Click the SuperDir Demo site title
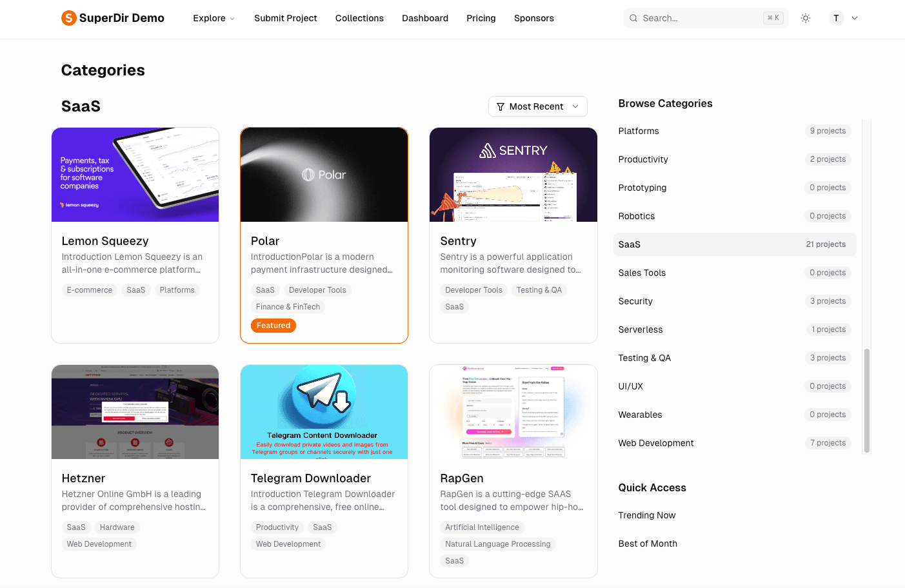The image size is (905, 588). pyautogui.click(x=122, y=18)
